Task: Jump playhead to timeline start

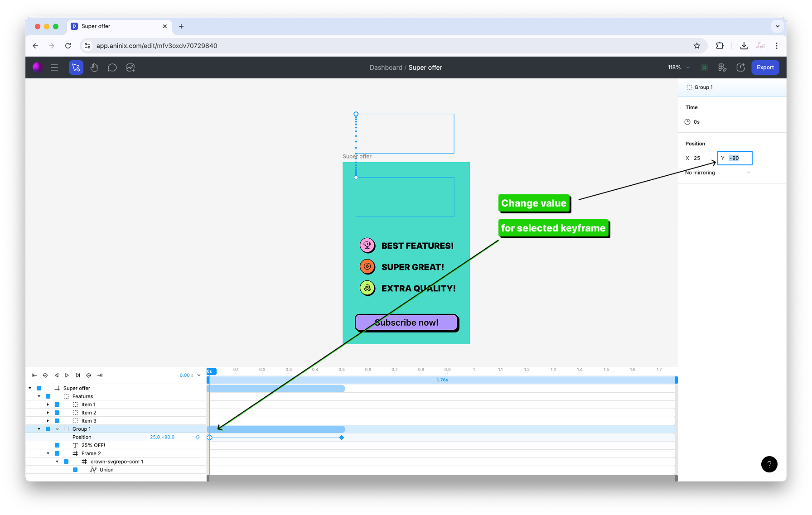Action: (x=34, y=375)
